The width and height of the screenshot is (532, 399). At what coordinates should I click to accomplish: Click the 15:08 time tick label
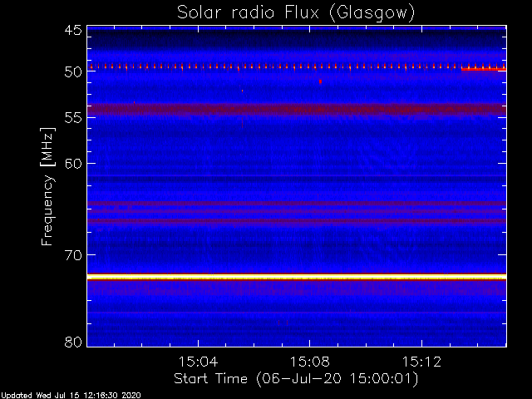click(309, 362)
